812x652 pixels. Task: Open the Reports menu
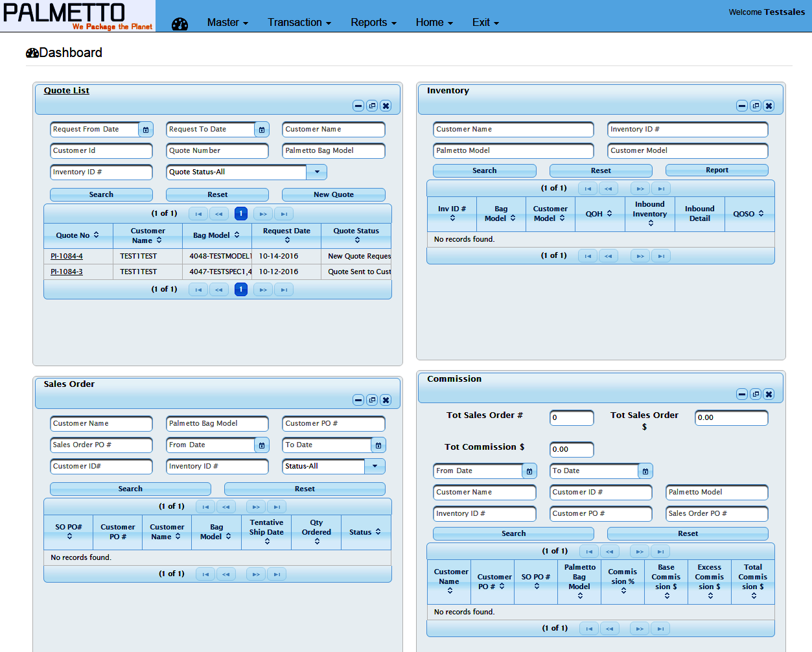pos(373,23)
